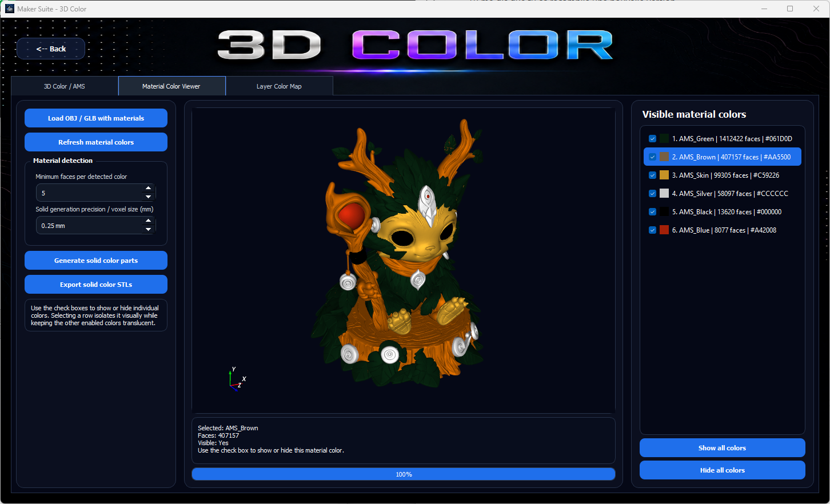This screenshot has width=830, height=504.
Task: Select row '4. AMS_Silver | 58097 faces'
Action: [x=723, y=194]
